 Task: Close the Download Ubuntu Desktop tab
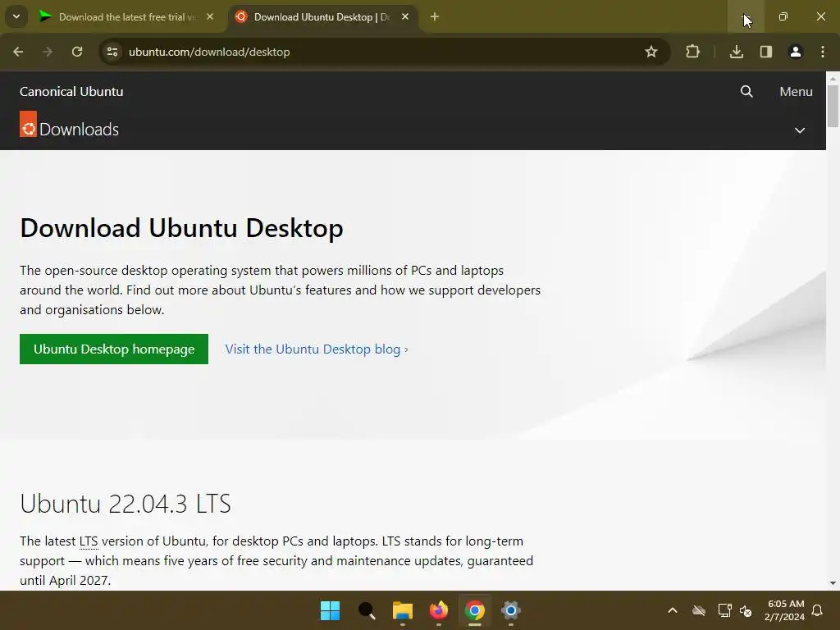pyautogui.click(x=405, y=17)
